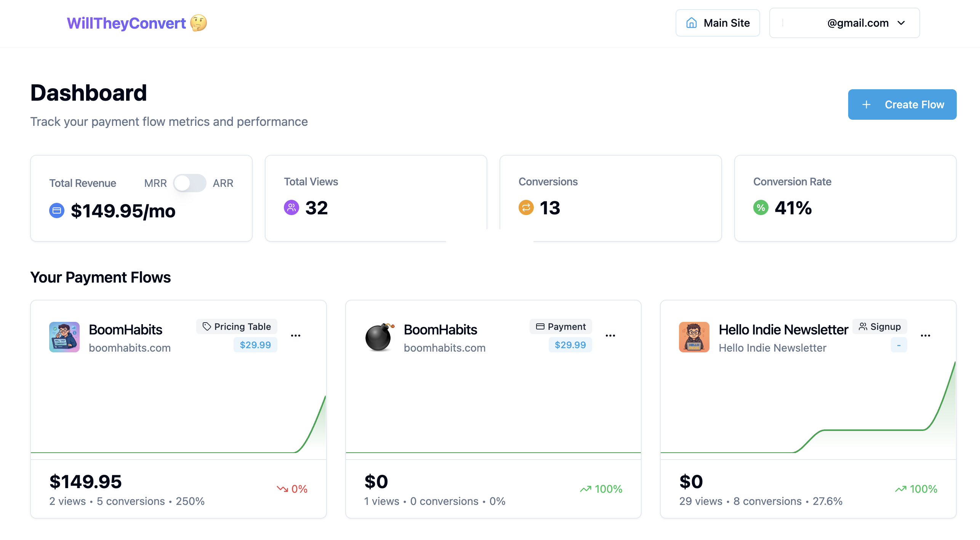980x540 pixels.
Task: Click the purple Total Views users icon
Action: (x=291, y=207)
